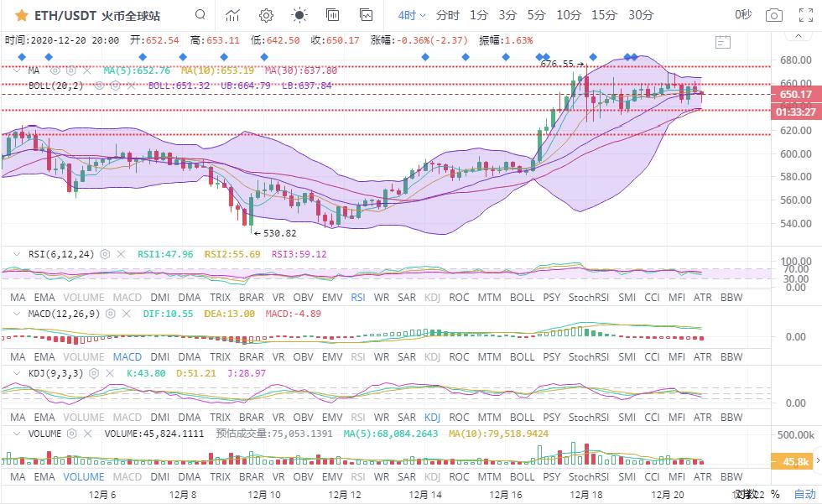
Task: Toggle the favorite star for ETH/USDT
Action: (22, 15)
